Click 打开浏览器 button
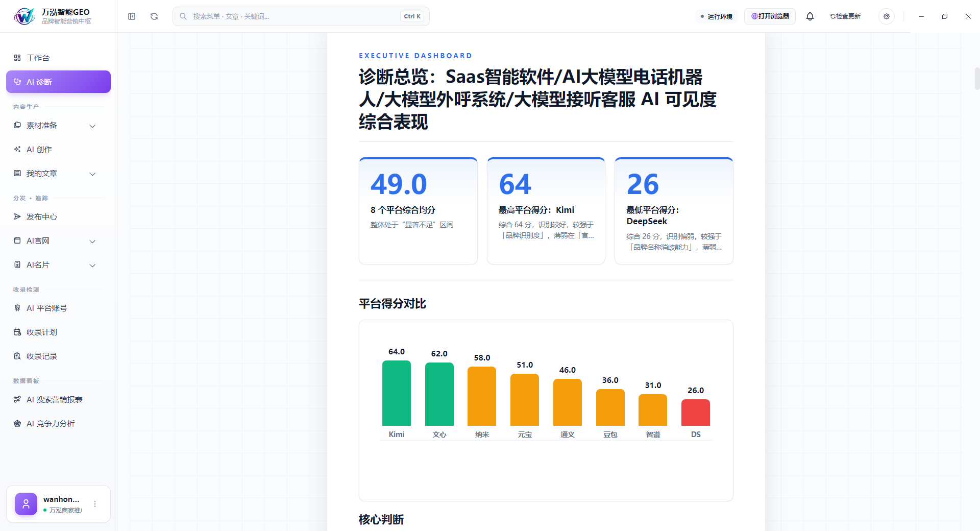 click(x=770, y=16)
